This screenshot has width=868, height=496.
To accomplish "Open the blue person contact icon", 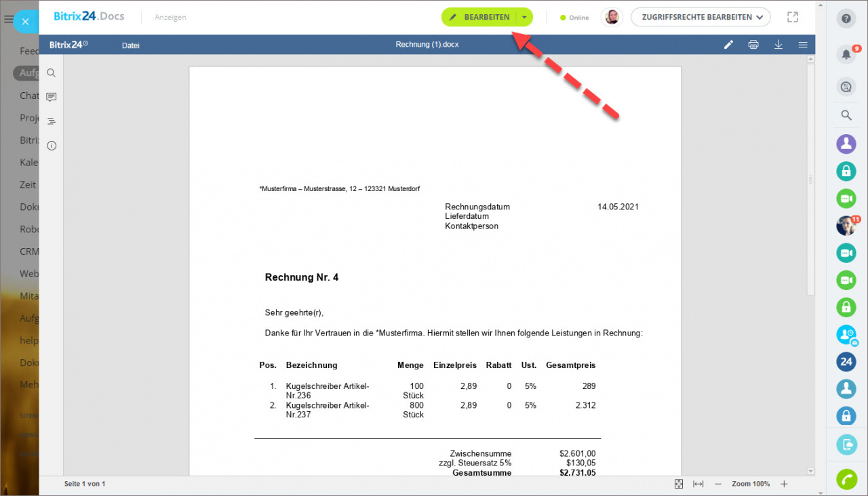I will 846,388.
